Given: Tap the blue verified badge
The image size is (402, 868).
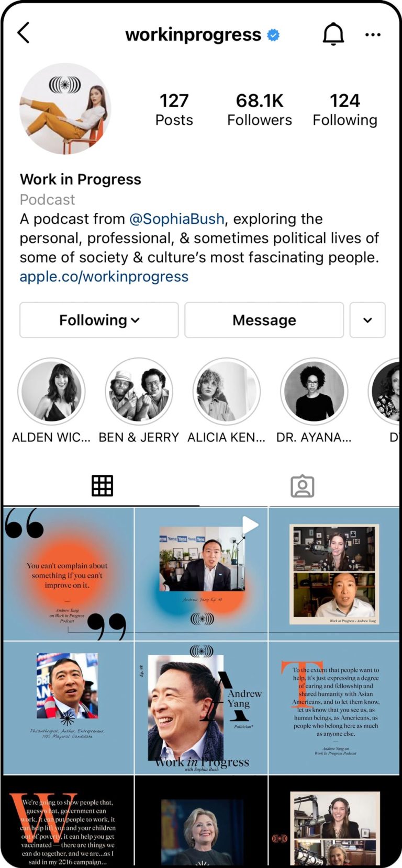Looking at the screenshot, I should [x=273, y=35].
